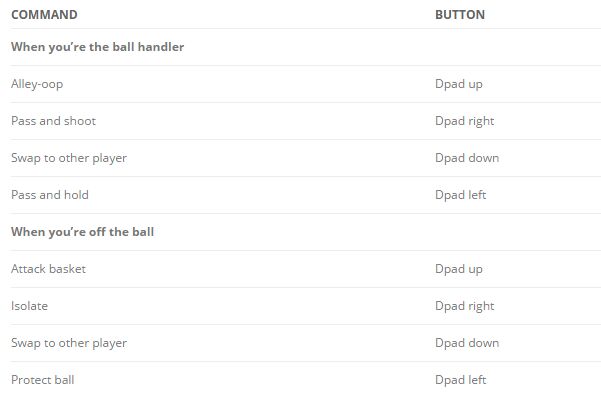Click the Protect ball command
The width and height of the screenshot is (601, 398).
[x=43, y=380]
